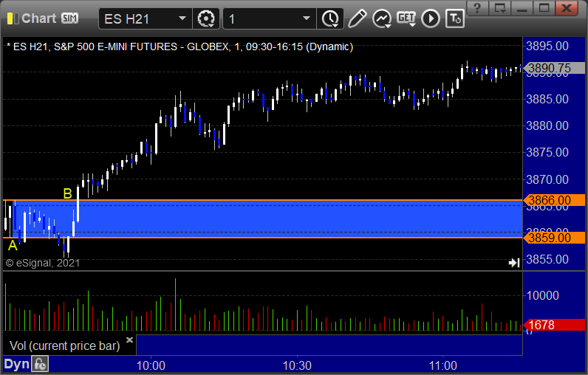This screenshot has width=588, height=375.
Task: Open the time template clock icon
Action: coord(330,18)
